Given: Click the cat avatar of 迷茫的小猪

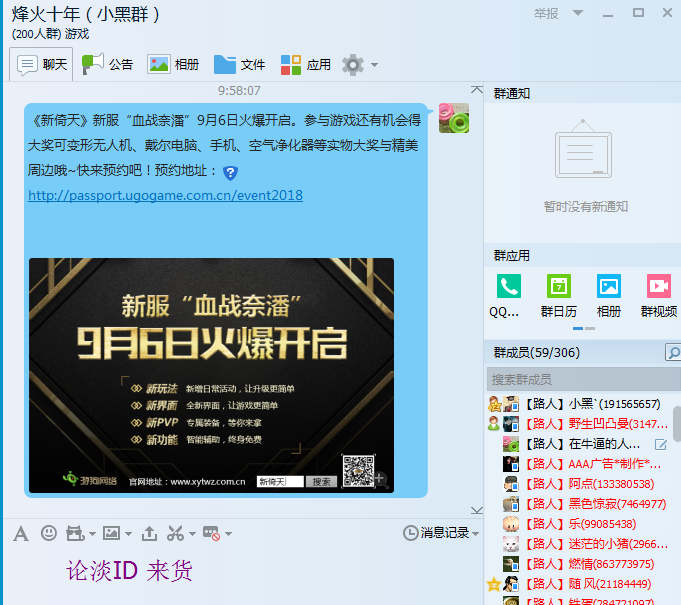Looking at the screenshot, I should [x=511, y=544].
